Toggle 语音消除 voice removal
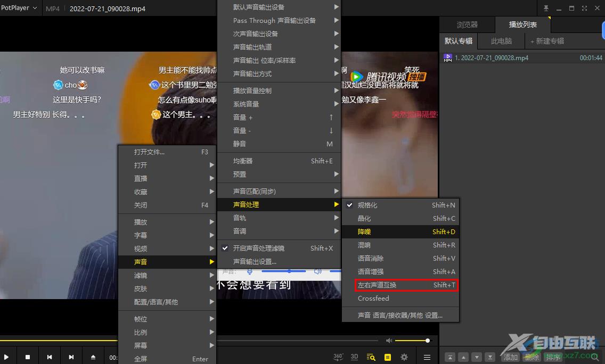Viewport: 605px width, 364px height. (400, 258)
